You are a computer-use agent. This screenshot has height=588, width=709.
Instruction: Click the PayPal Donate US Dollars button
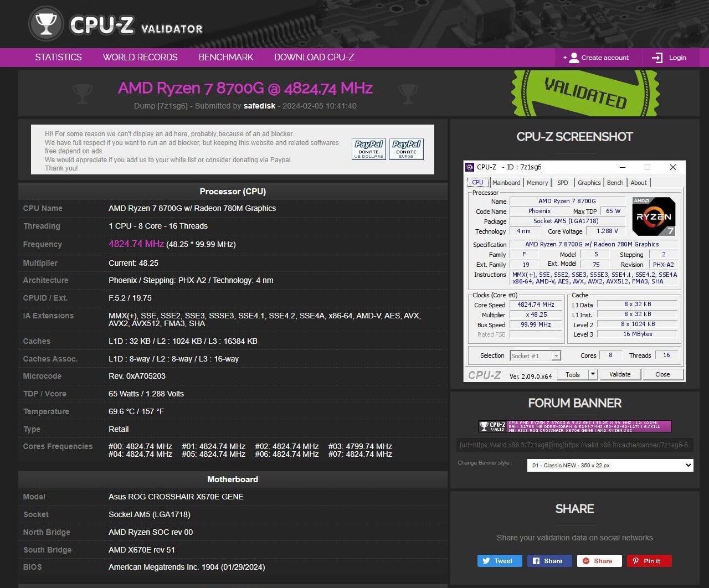pos(368,149)
